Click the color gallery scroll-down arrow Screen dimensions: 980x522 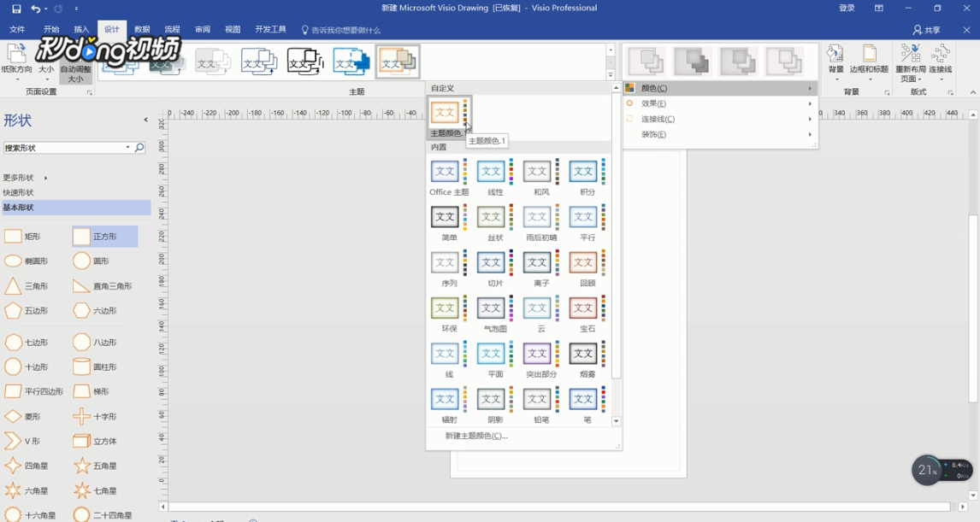click(x=617, y=421)
